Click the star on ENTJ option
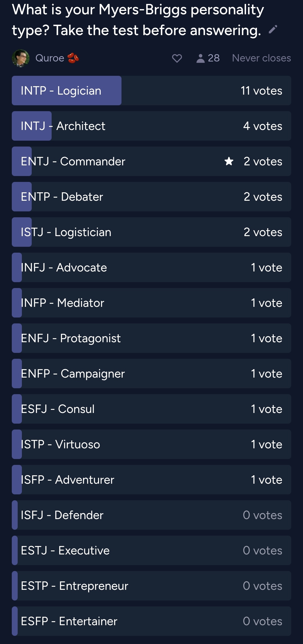Image resolution: width=303 pixels, height=644 pixels. 229,161
